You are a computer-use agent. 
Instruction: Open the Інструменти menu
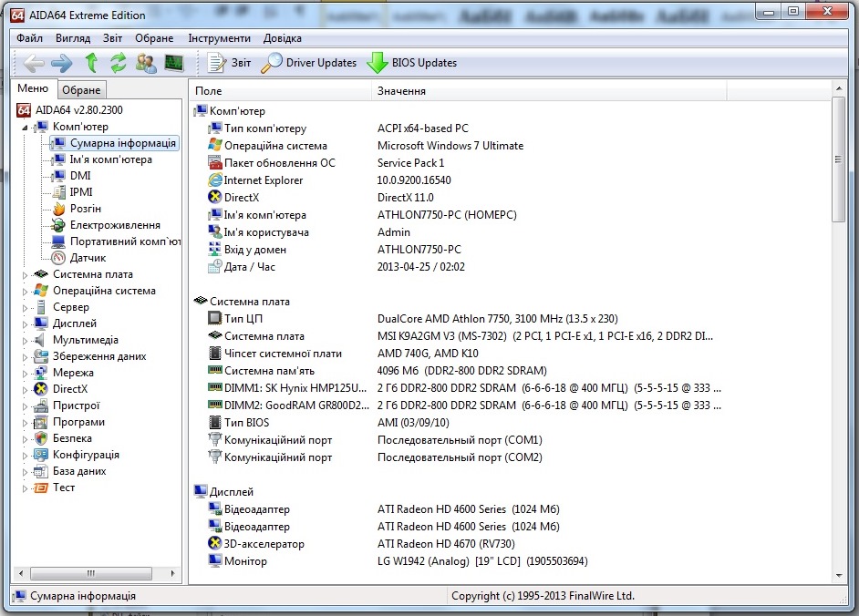[x=219, y=38]
